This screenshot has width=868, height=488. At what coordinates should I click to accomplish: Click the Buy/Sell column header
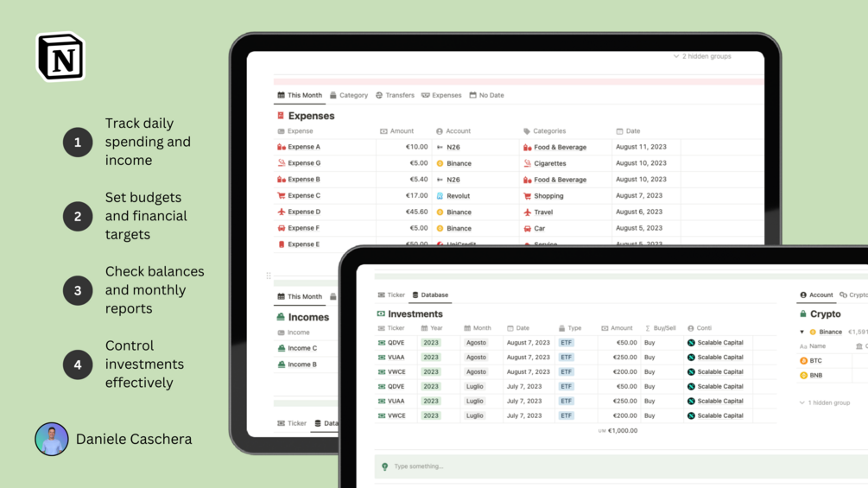(661, 328)
